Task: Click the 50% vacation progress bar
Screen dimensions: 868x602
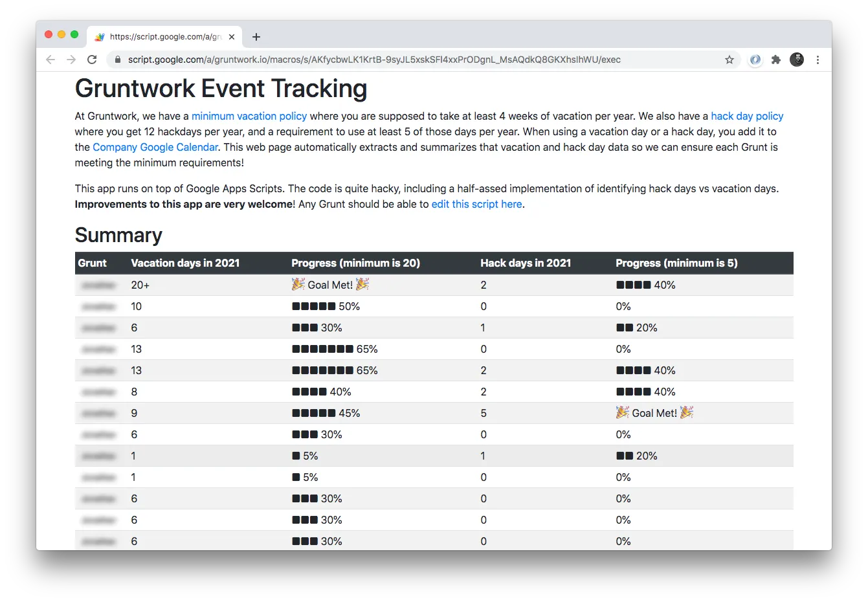Action: tap(326, 306)
